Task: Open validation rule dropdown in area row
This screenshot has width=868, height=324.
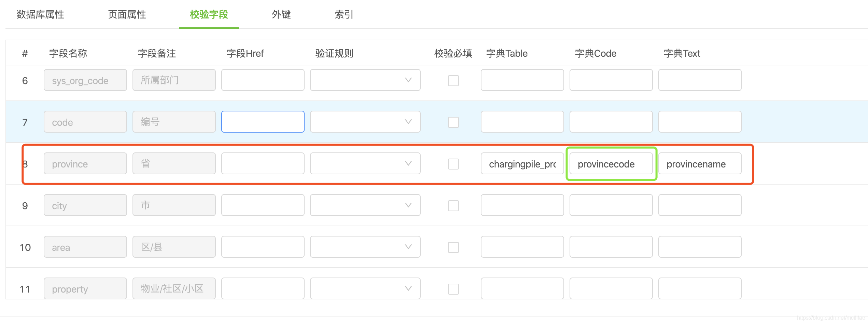Action: pyautogui.click(x=365, y=247)
